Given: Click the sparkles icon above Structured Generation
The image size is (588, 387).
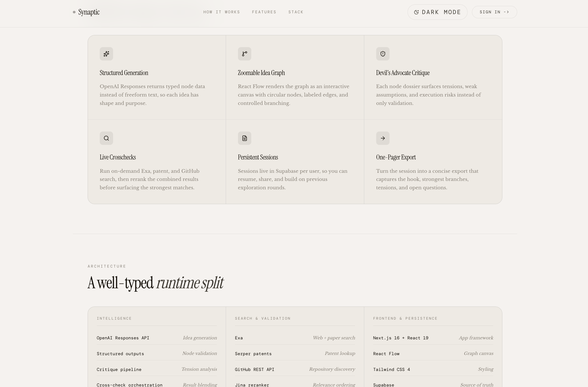Looking at the screenshot, I should tap(106, 54).
